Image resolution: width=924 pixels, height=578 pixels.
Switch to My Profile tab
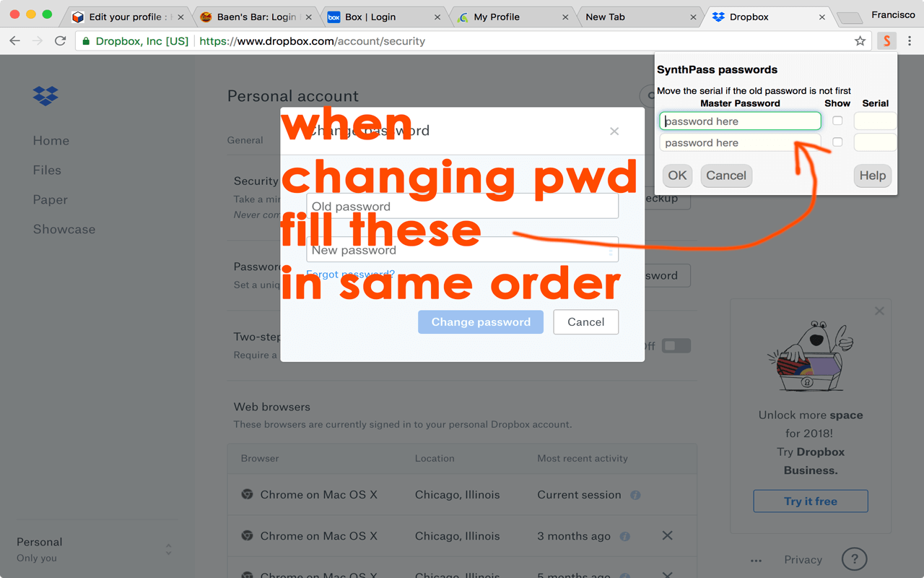[513, 17]
